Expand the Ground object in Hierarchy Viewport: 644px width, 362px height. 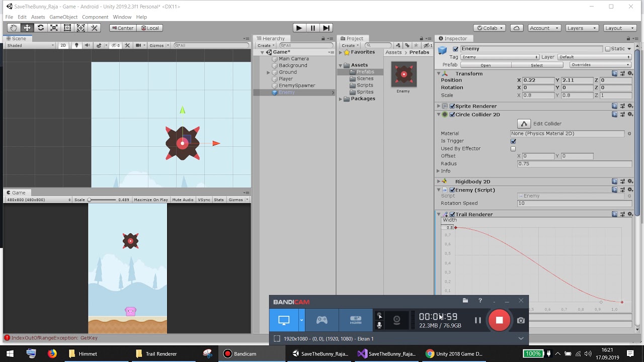(x=269, y=72)
